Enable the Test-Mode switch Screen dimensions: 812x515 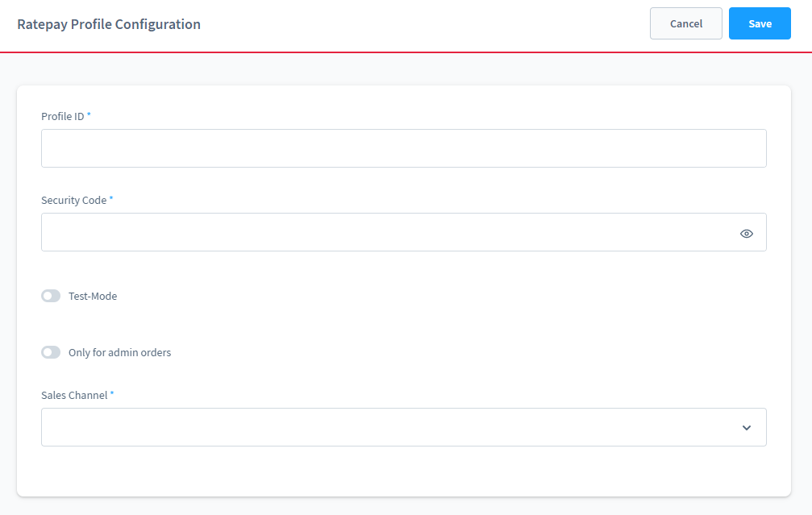51,296
